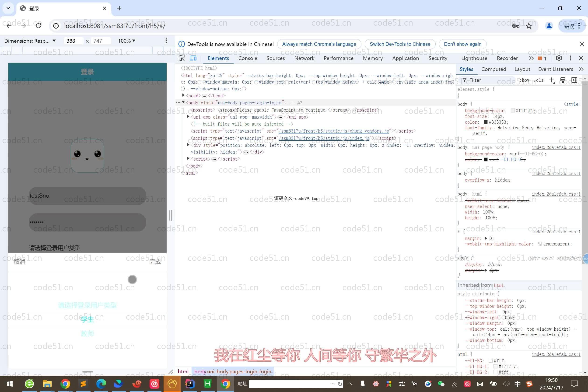This screenshot has width=588, height=392.
Task: Open the Layout tab
Action: [522, 69]
